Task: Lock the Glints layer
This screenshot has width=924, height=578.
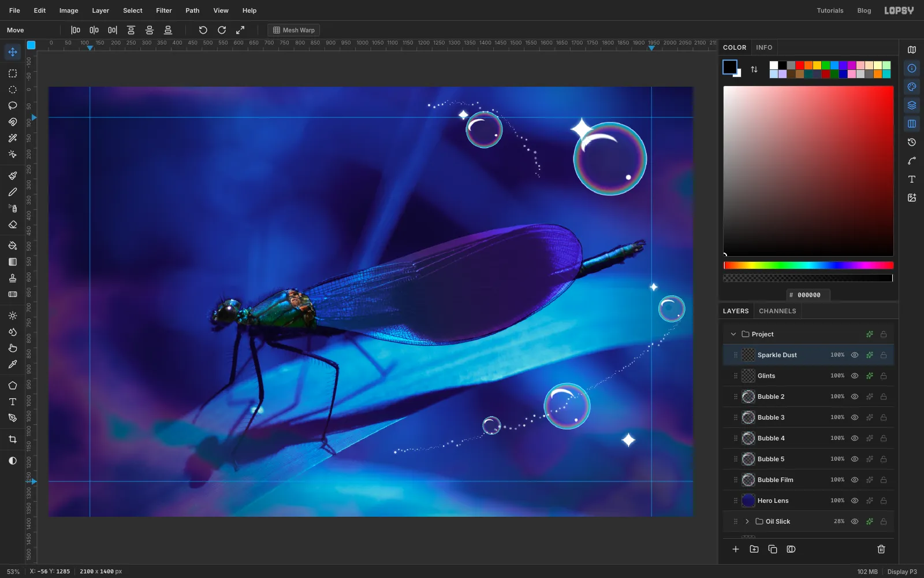Action: tap(884, 376)
